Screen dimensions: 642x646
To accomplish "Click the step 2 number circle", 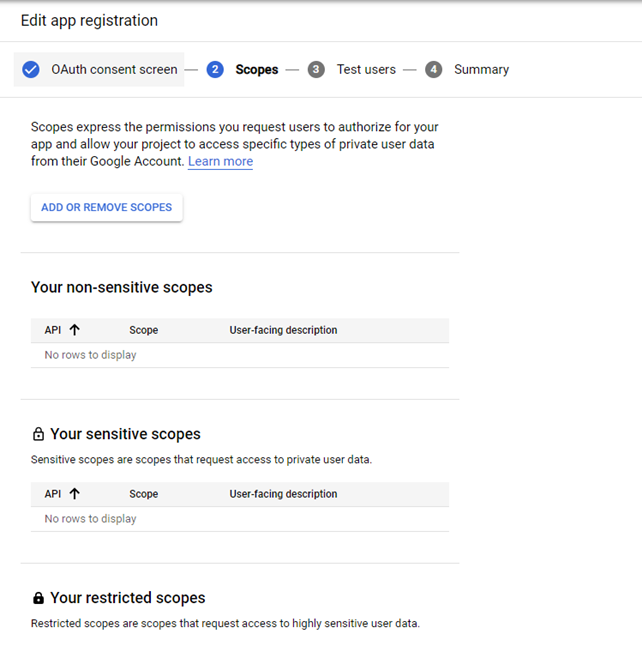I will (x=215, y=70).
